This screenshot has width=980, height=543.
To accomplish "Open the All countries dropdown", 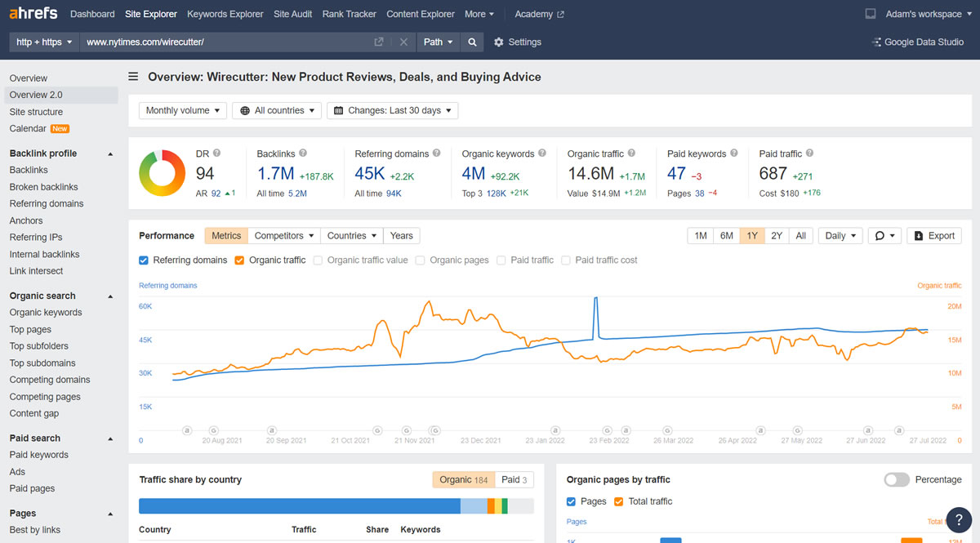I will 277,110.
